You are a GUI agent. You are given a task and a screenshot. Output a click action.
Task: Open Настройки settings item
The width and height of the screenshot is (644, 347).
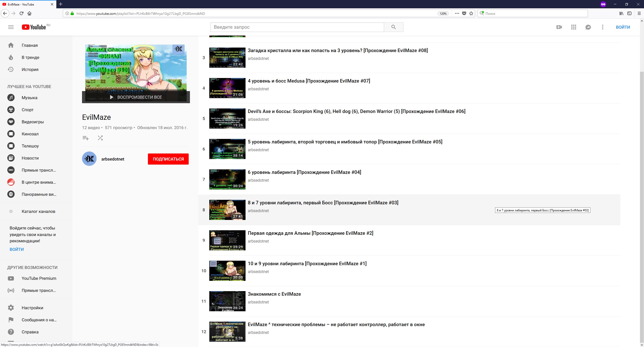pos(32,308)
